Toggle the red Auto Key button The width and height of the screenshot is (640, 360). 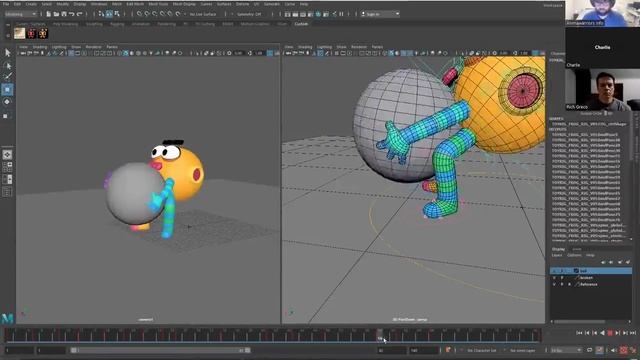tap(623, 350)
